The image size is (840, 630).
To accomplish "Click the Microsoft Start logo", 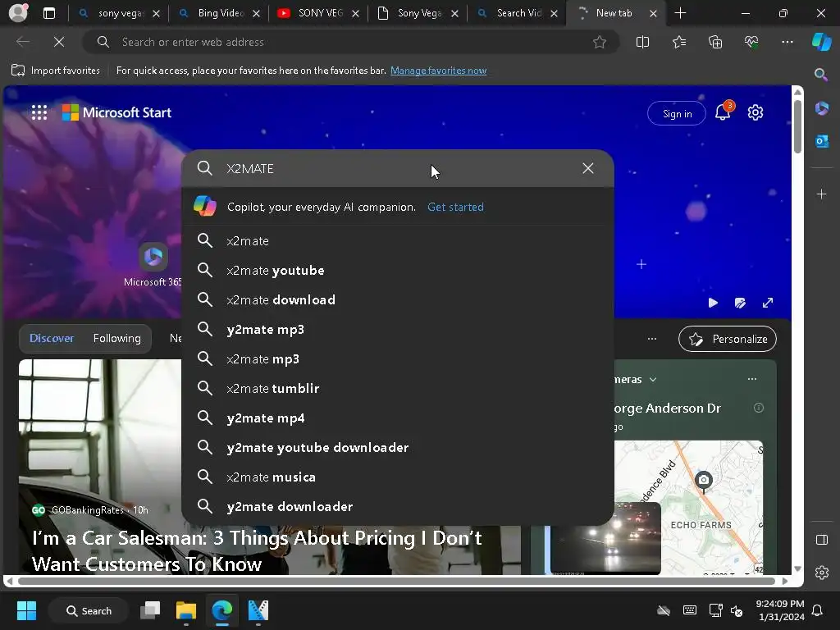I will [x=116, y=112].
